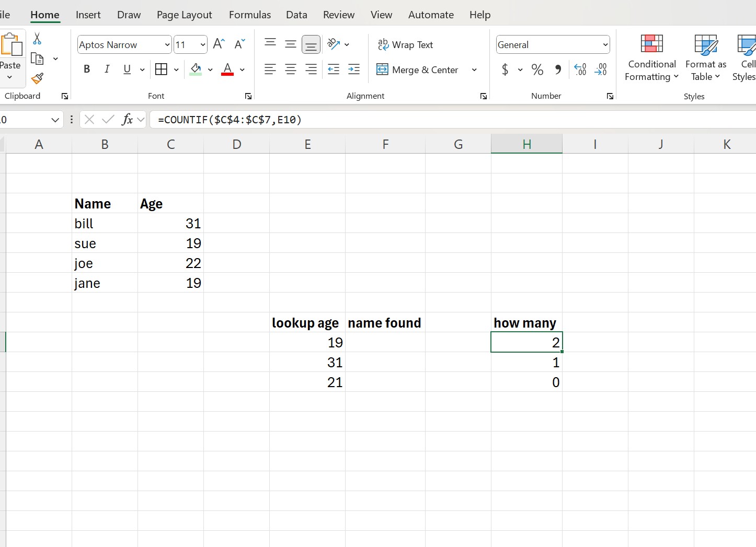This screenshot has height=547, width=756.
Task: Launch Clipboard pane dialog launcher
Action: point(65,96)
